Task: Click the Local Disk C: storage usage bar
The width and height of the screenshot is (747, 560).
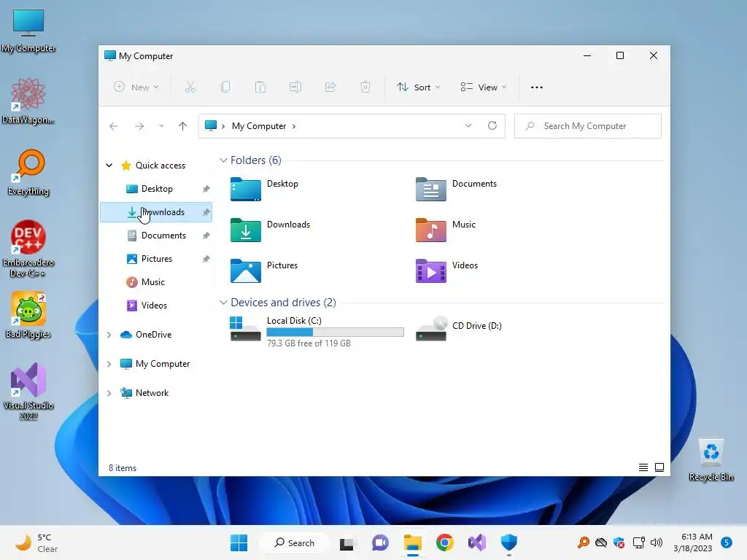Action: (335, 332)
